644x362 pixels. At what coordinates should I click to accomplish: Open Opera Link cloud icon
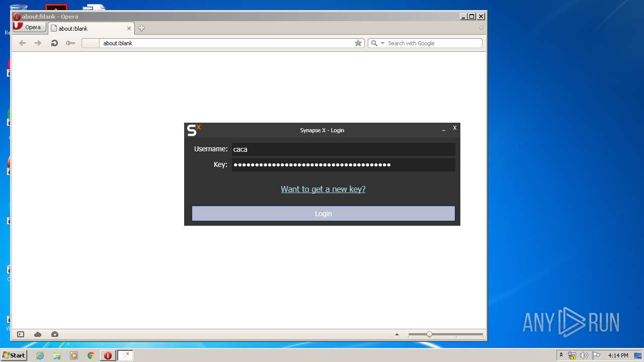[38, 334]
